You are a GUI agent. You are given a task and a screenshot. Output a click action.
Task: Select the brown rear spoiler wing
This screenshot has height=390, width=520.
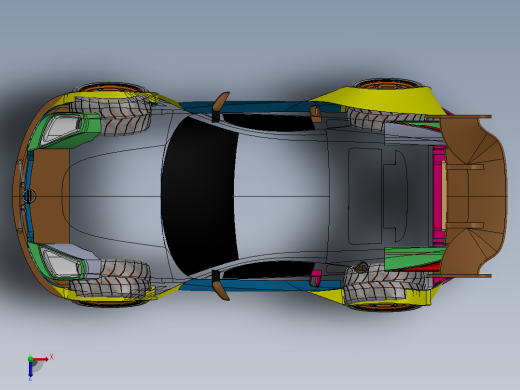point(475,196)
